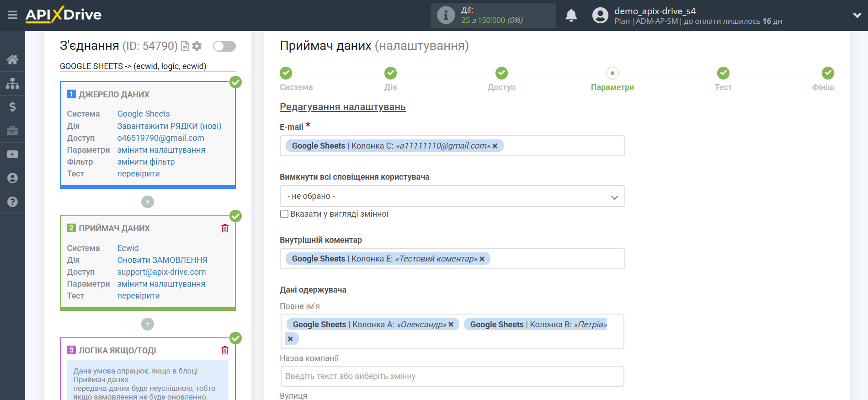Image resolution: width=868 pixels, height=400 pixels.
Task: Remove Колонка E tag from comment field
Action: pyautogui.click(x=482, y=259)
